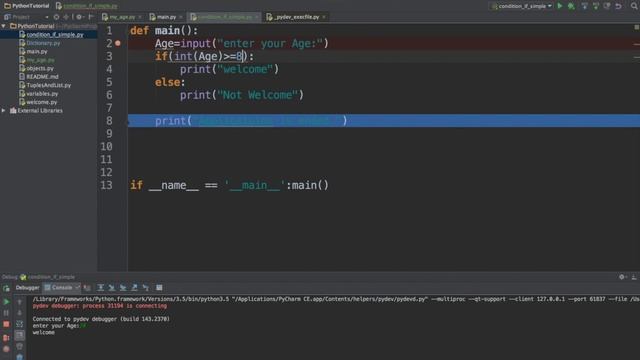640x360 pixels.
Task: Click the Run to Cursor icon
Action: (x=146, y=288)
